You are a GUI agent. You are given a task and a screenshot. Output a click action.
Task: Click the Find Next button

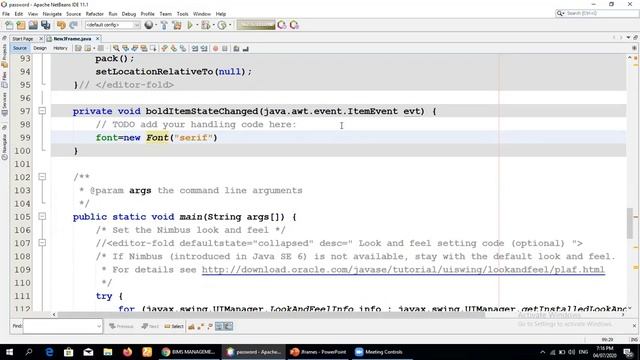(150, 326)
